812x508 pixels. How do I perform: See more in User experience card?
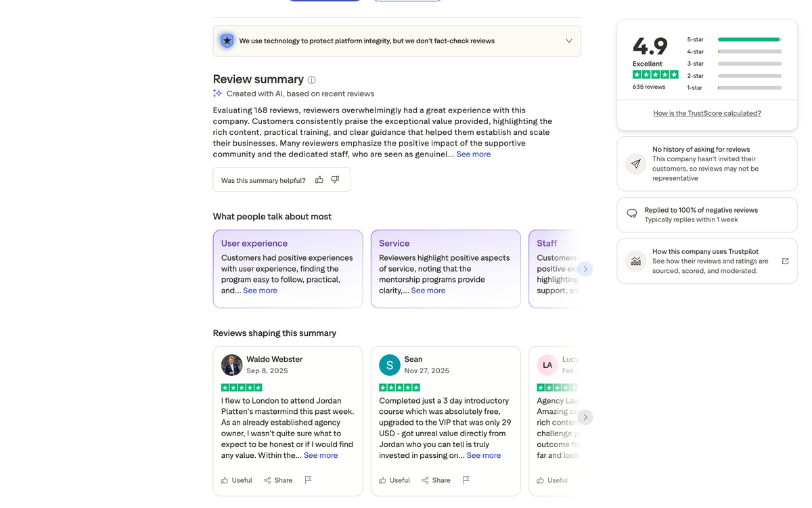click(260, 290)
